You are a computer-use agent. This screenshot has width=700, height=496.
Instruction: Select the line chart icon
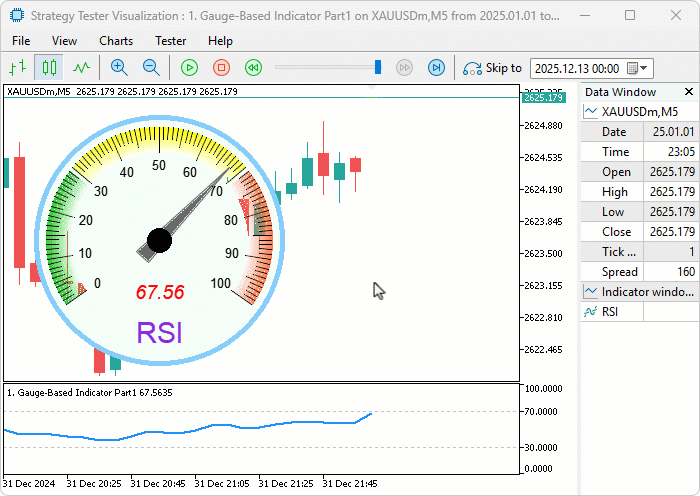coord(81,68)
